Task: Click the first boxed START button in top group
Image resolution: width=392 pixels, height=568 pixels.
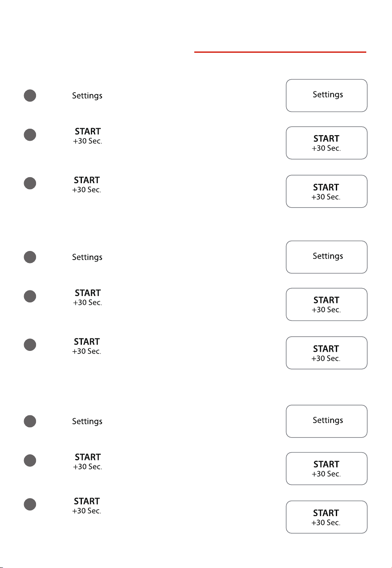Action: tap(327, 143)
